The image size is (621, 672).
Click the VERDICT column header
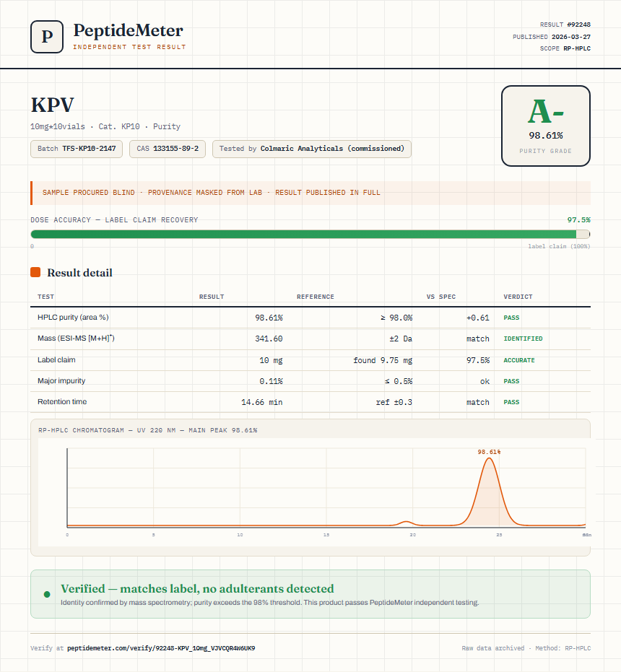(518, 297)
